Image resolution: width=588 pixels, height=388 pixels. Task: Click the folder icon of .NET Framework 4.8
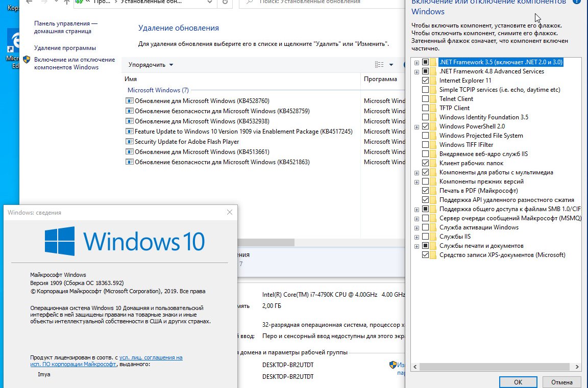click(433, 71)
